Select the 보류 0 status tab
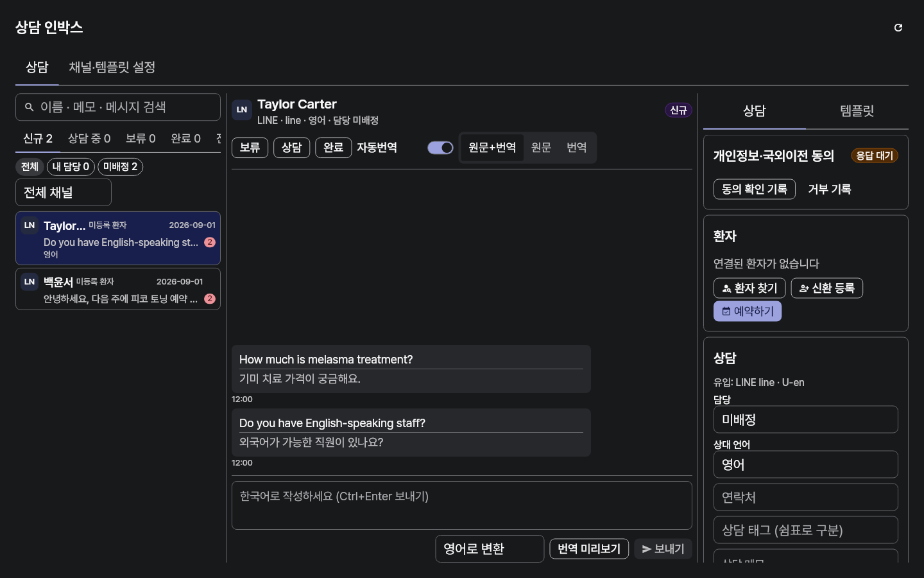 point(141,139)
